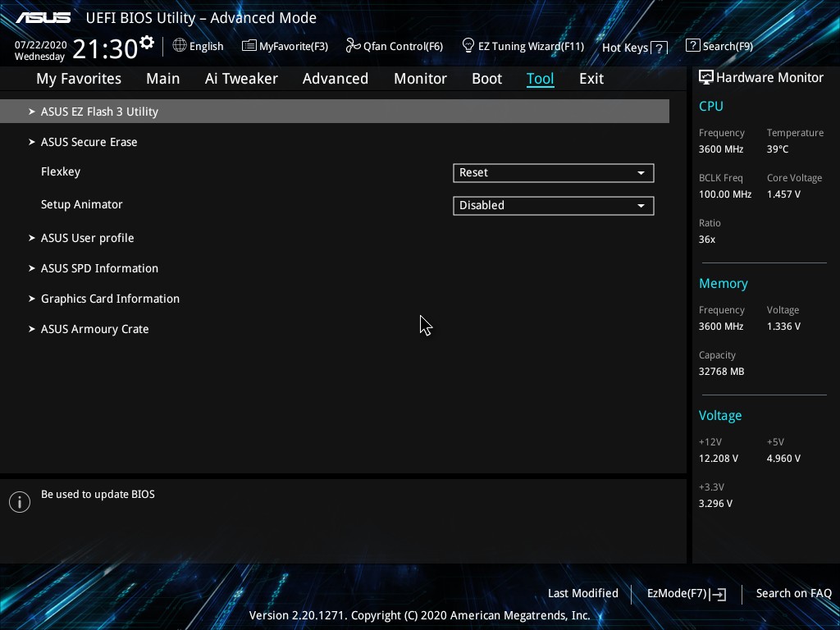Image resolution: width=840 pixels, height=630 pixels.
Task: Go to the Boot tab
Action: pos(486,79)
